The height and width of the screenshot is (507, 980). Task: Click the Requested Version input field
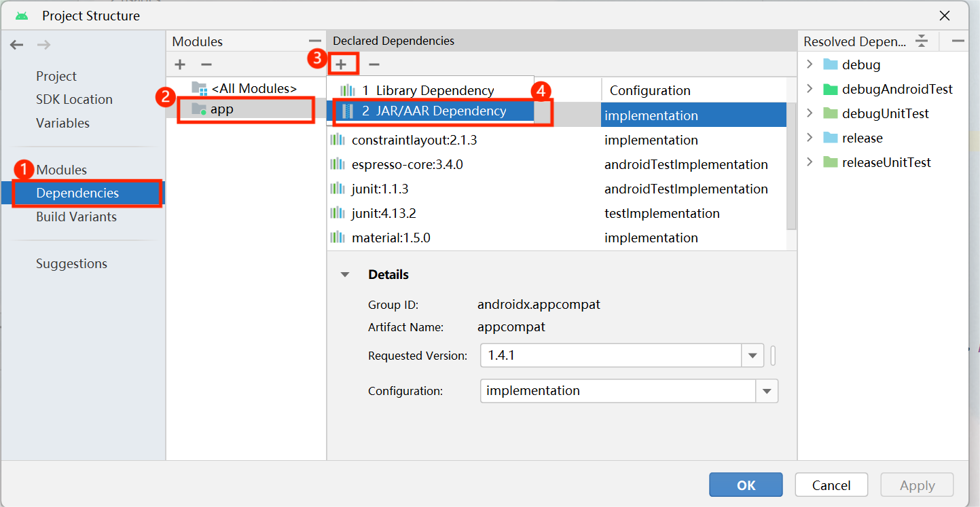(x=611, y=356)
